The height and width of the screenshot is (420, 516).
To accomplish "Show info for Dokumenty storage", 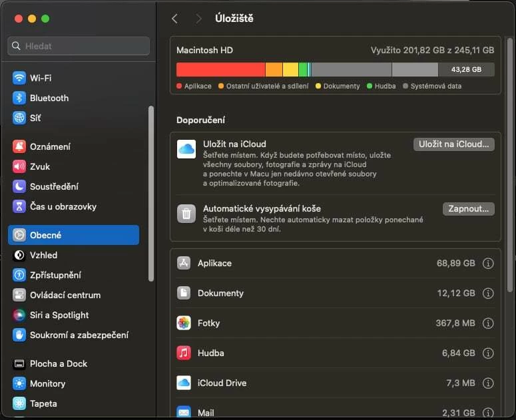I will click(x=488, y=293).
